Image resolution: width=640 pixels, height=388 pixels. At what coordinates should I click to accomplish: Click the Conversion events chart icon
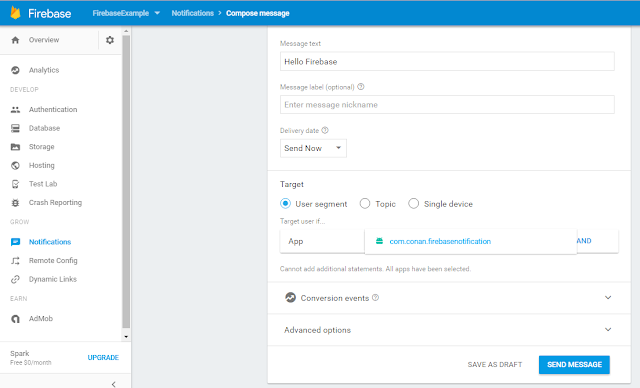pos(290,297)
